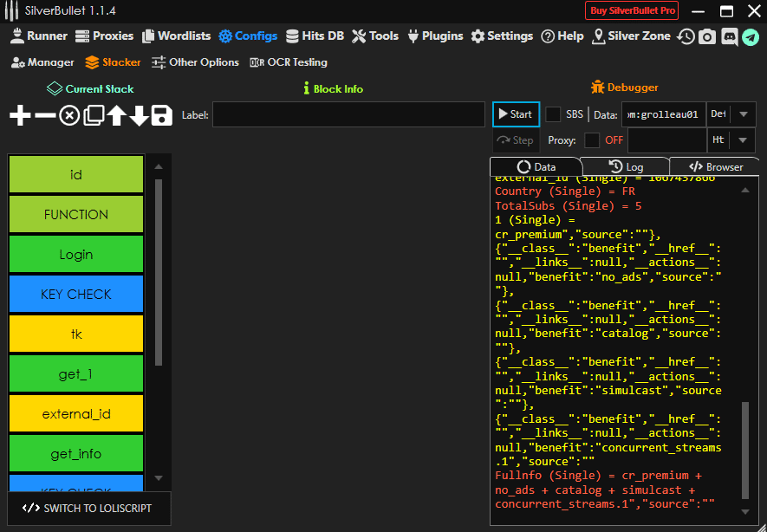Click the camera screenshot icon
Image resolution: width=767 pixels, height=532 pixels.
point(707,36)
